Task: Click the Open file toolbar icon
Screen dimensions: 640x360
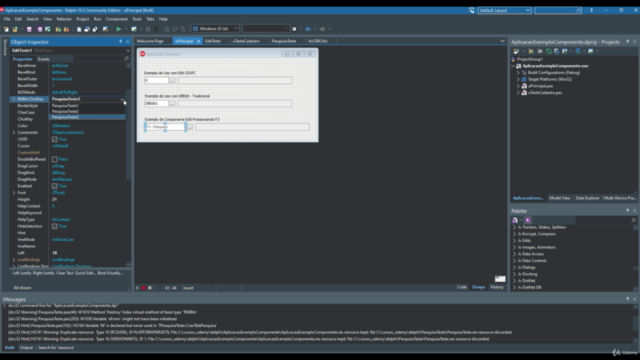Action: (x=15, y=29)
